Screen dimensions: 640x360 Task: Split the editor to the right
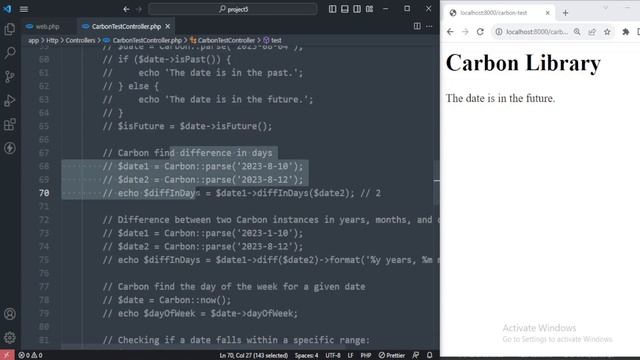(x=417, y=26)
